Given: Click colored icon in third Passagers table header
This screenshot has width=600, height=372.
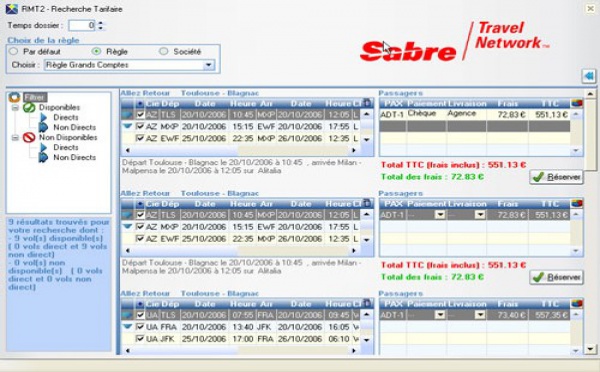Looking at the screenshot, I should coord(577,304).
